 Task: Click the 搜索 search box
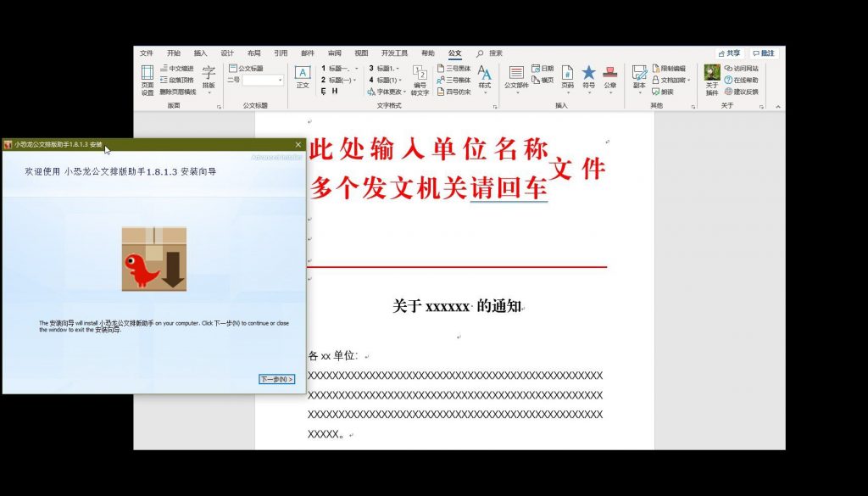[490, 53]
